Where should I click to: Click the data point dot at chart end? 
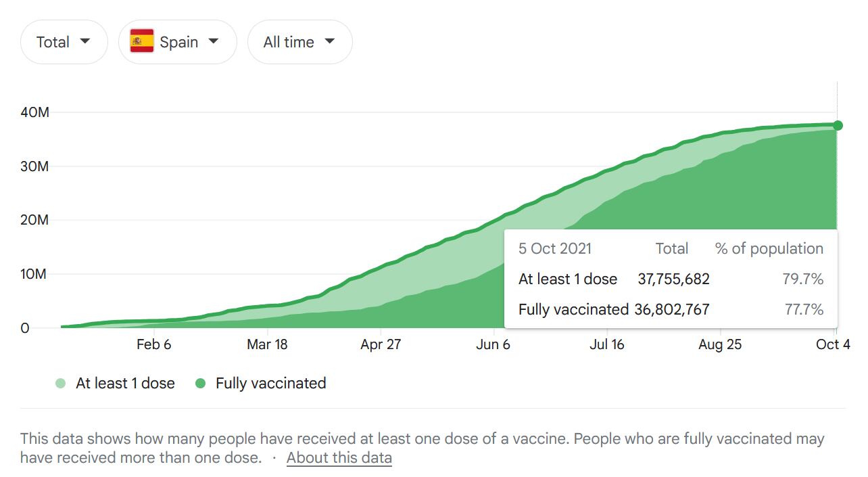point(838,125)
